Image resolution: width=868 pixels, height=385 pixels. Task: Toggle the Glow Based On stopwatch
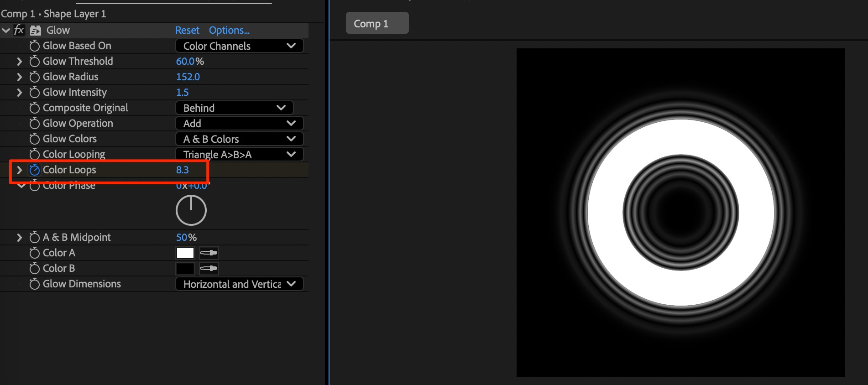tap(34, 46)
